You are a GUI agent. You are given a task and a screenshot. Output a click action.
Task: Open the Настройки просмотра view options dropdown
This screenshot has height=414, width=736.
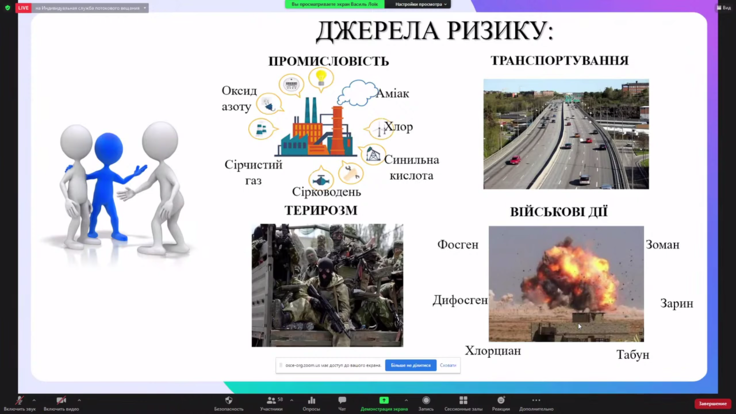pyautogui.click(x=420, y=4)
